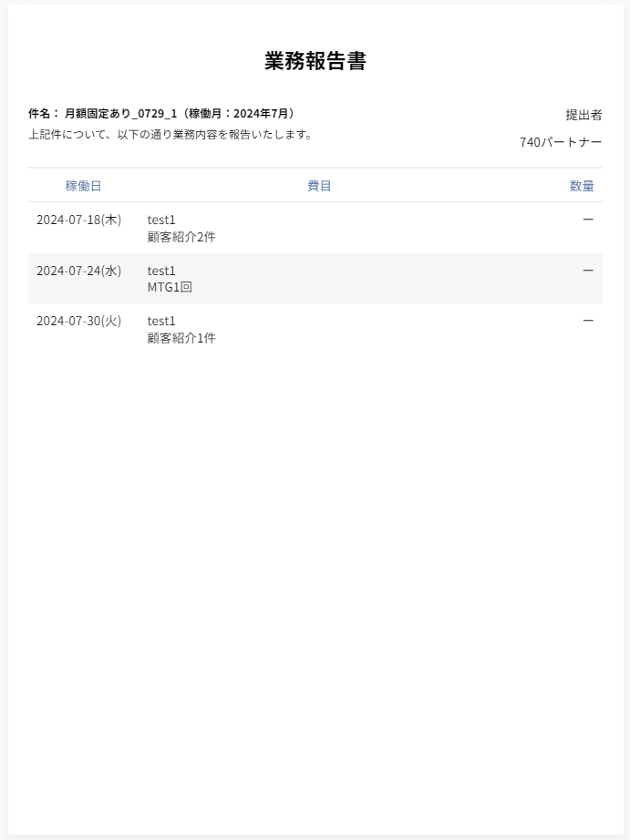This screenshot has width=630, height=840.
Task: Click the sentence starting with 上記件について
Action: coord(170,135)
